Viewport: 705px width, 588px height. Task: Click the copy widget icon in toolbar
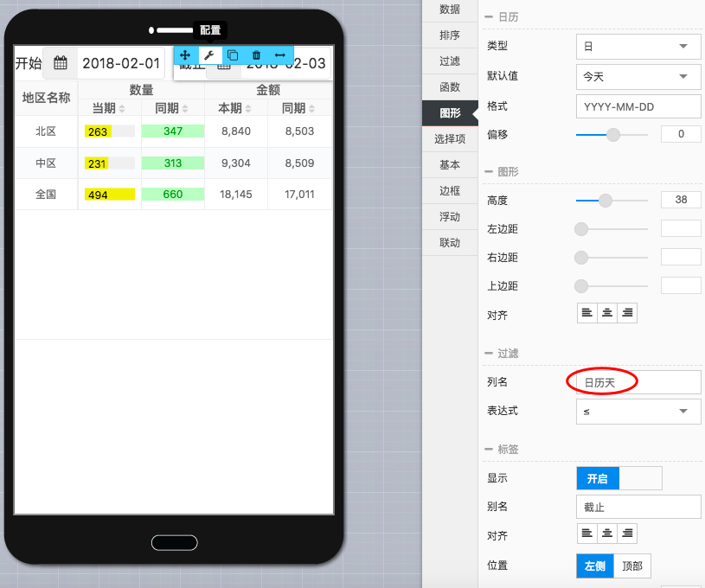click(233, 55)
